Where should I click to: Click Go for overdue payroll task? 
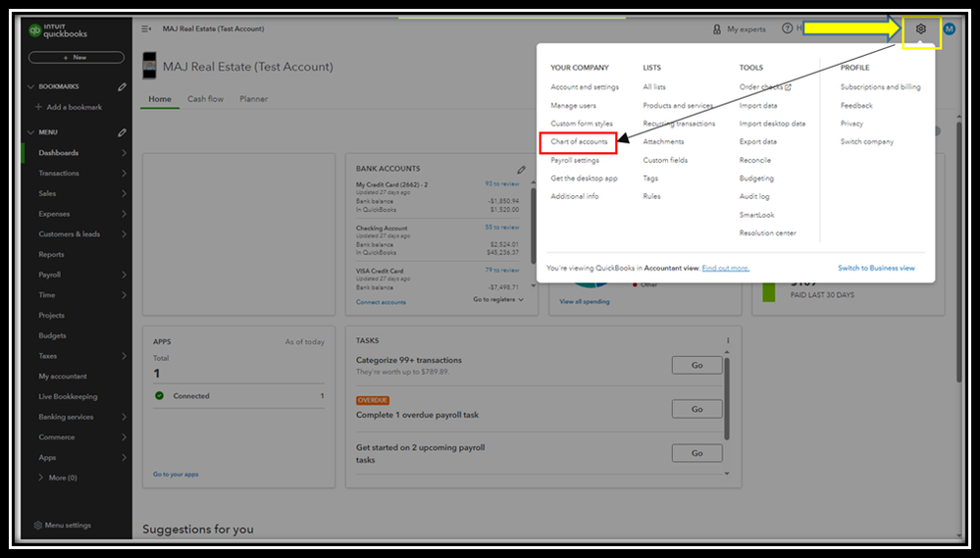tap(696, 409)
